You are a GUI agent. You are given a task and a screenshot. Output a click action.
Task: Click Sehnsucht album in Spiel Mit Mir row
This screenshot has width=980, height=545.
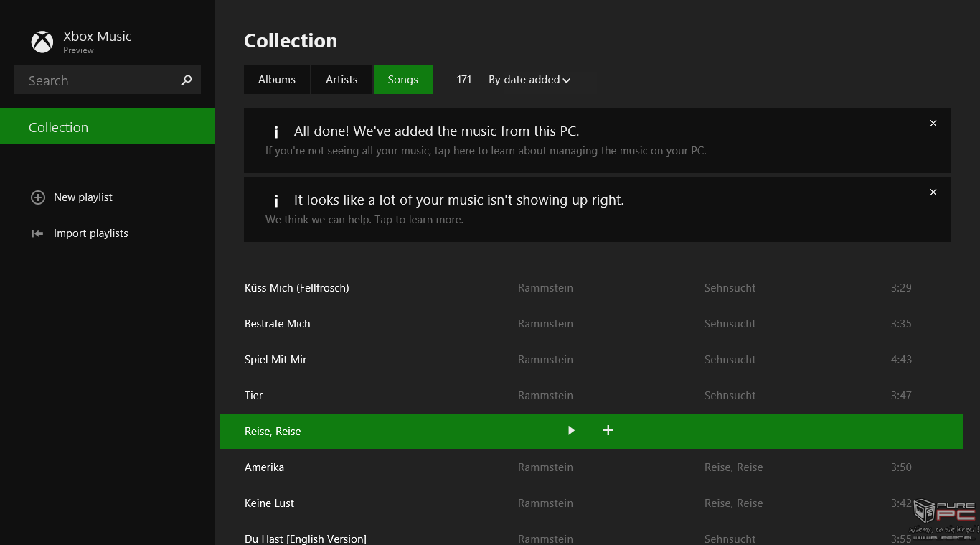[730, 360]
